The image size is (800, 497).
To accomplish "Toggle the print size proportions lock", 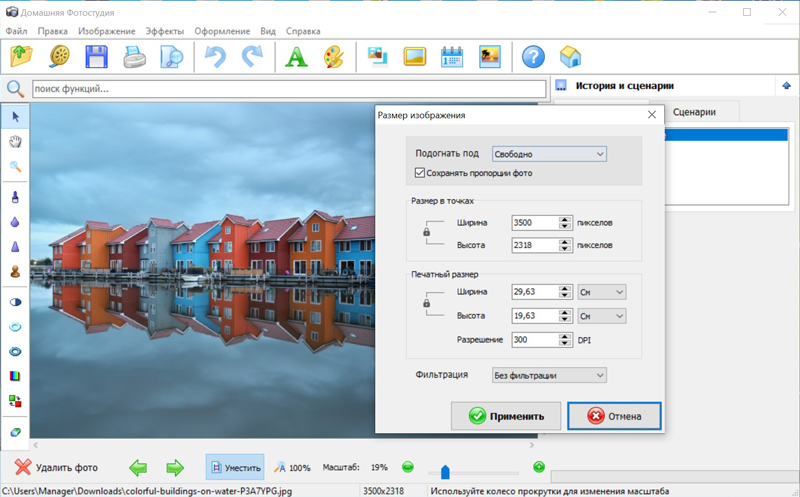I will click(427, 302).
